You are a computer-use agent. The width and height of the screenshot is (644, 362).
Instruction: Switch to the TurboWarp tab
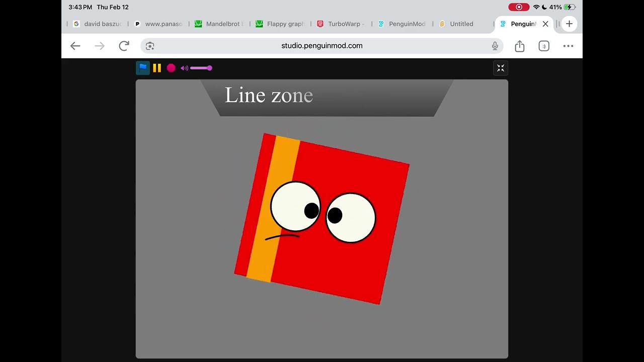[x=341, y=24]
